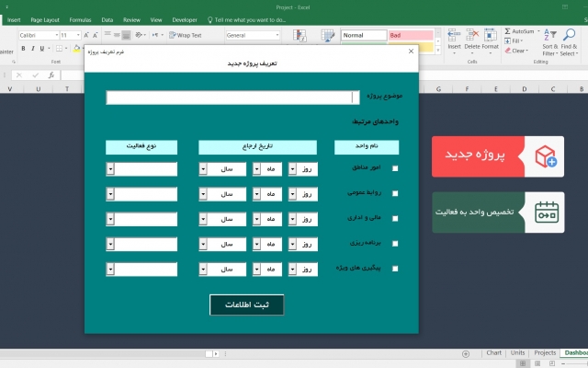The height and width of the screenshot is (368, 588).
Task: Open ماه dropdown in امور مناطق row
Action: point(256,169)
